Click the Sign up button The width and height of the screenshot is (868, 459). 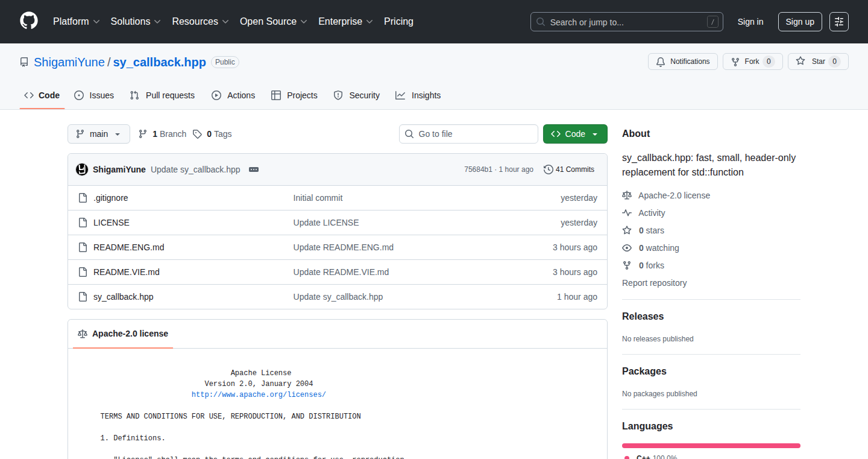(800, 22)
